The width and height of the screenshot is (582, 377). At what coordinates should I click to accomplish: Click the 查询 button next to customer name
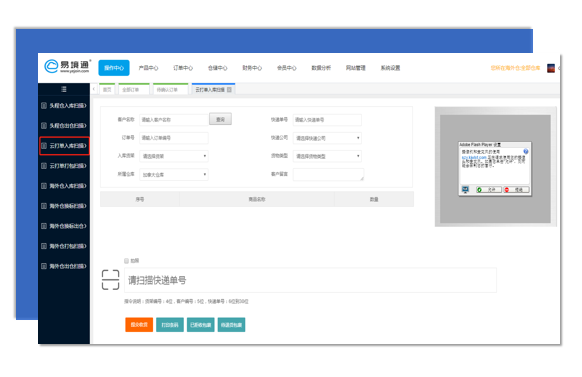[220, 119]
